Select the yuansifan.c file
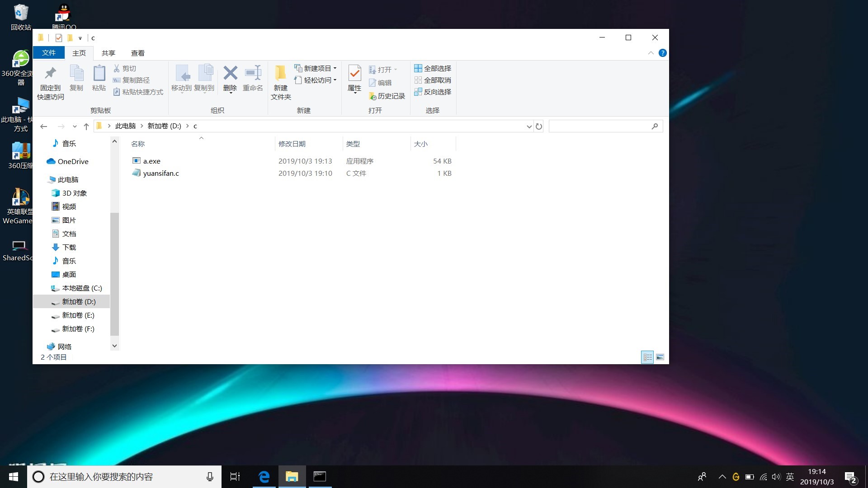 161,174
